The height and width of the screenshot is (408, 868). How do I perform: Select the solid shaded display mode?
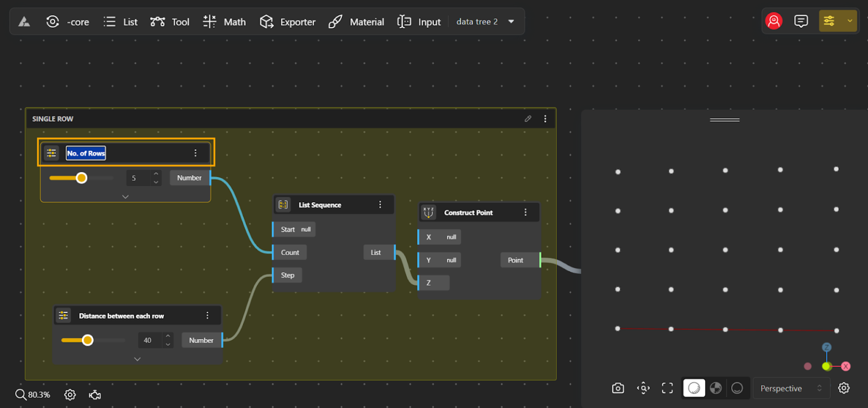695,388
